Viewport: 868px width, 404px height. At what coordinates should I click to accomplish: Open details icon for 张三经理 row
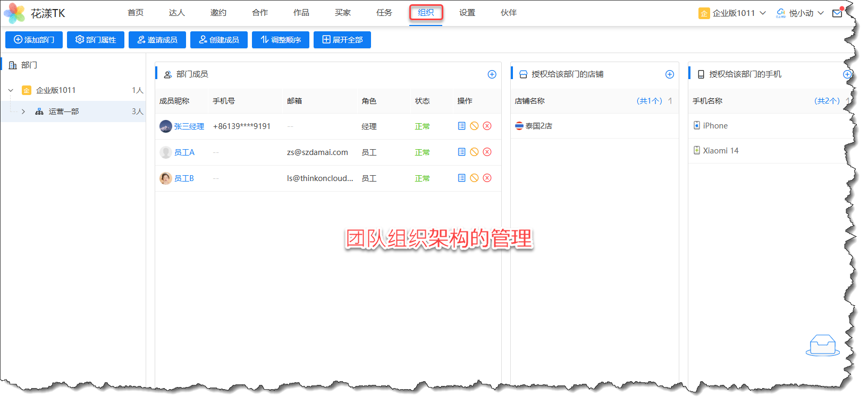(x=461, y=126)
